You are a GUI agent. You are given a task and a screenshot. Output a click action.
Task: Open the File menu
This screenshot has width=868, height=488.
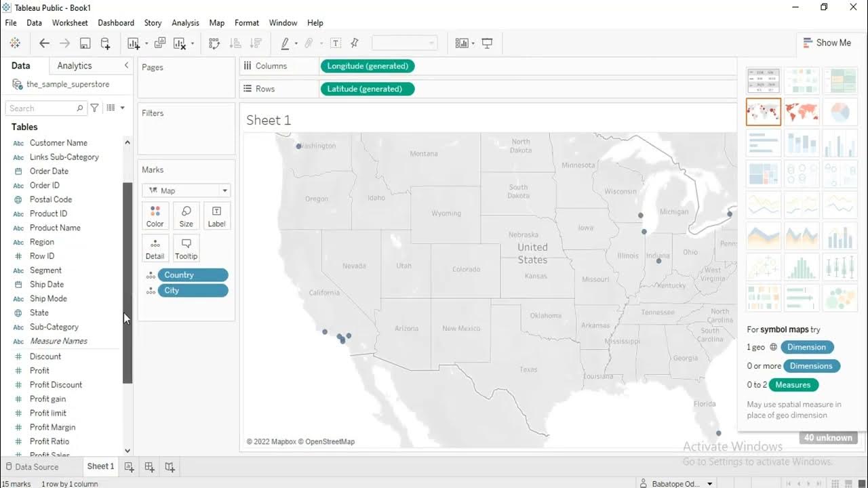tap(11, 22)
